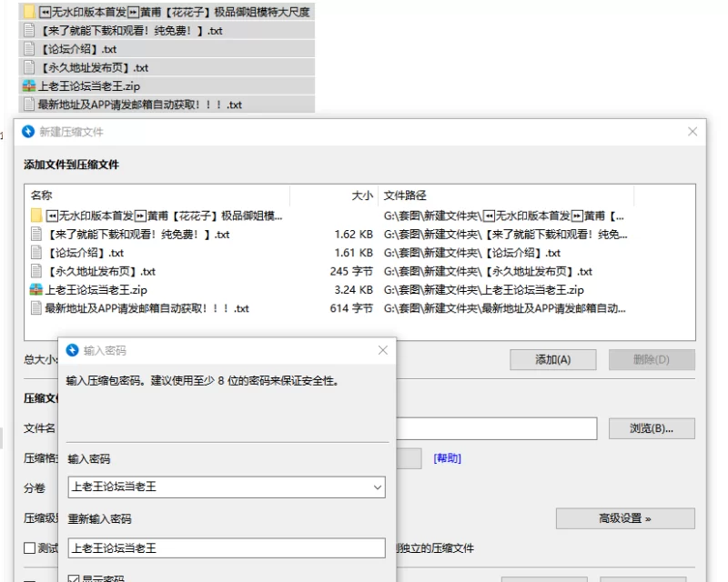This screenshot has width=728, height=582.
Task: Expand the 输入密码 combo box dropdown arrow
Action: point(378,487)
